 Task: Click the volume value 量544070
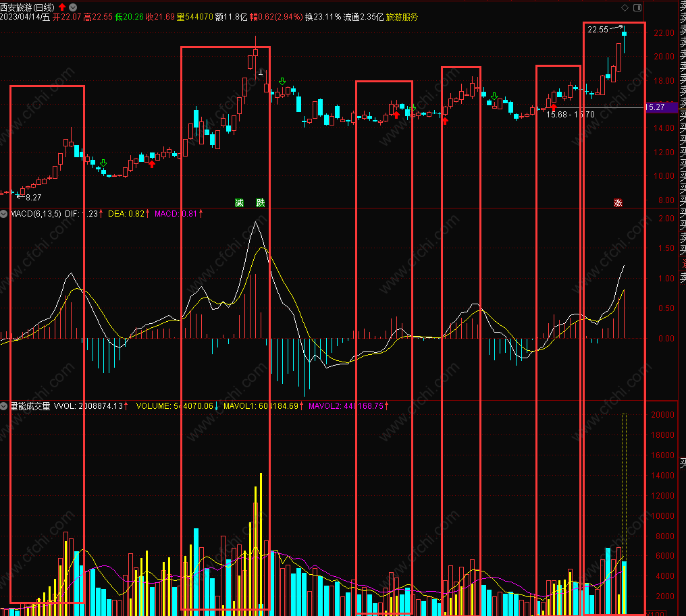194,17
